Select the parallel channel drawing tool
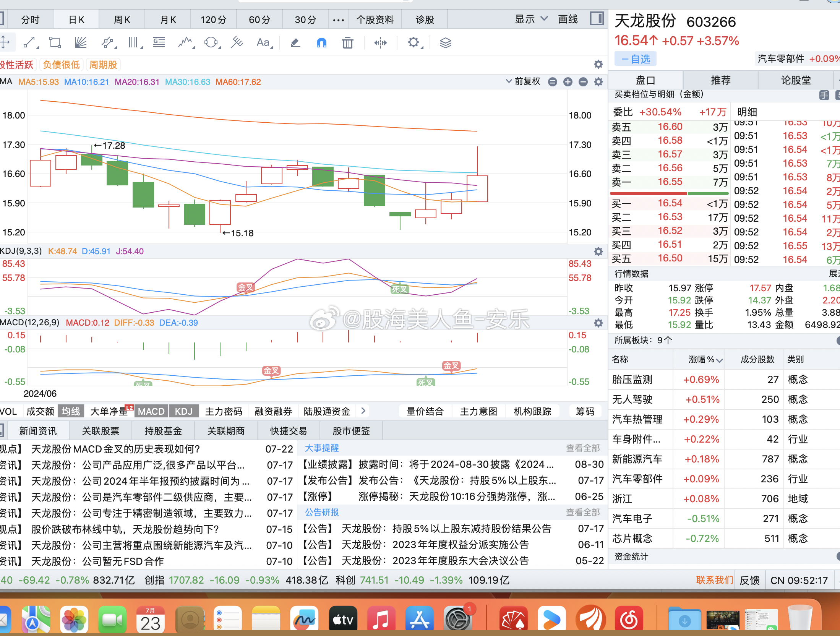840x636 pixels. [x=108, y=42]
